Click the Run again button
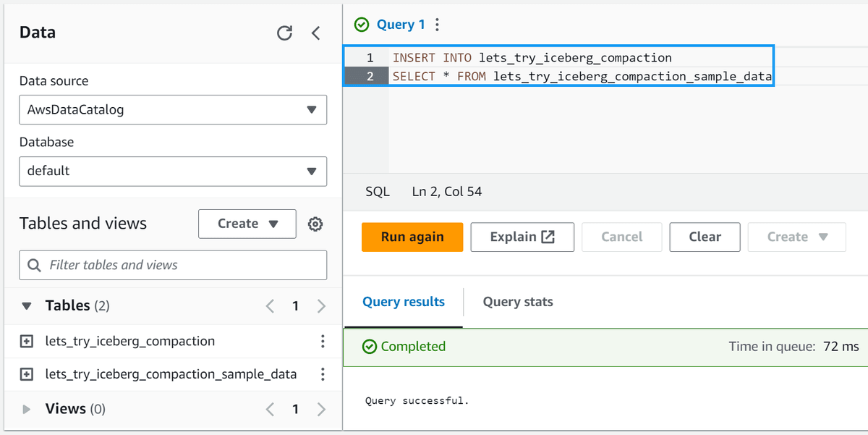This screenshot has width=868, height=435. point(412,237)
